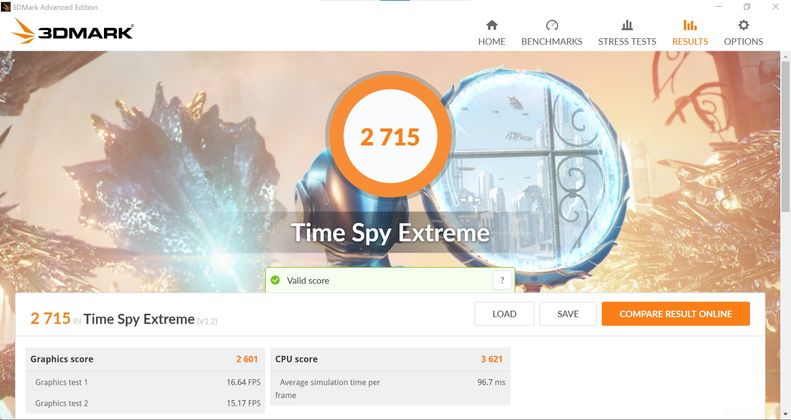791x420 pixels.
Task: Open the Benchmarks gauge icon
Action: 552,25
